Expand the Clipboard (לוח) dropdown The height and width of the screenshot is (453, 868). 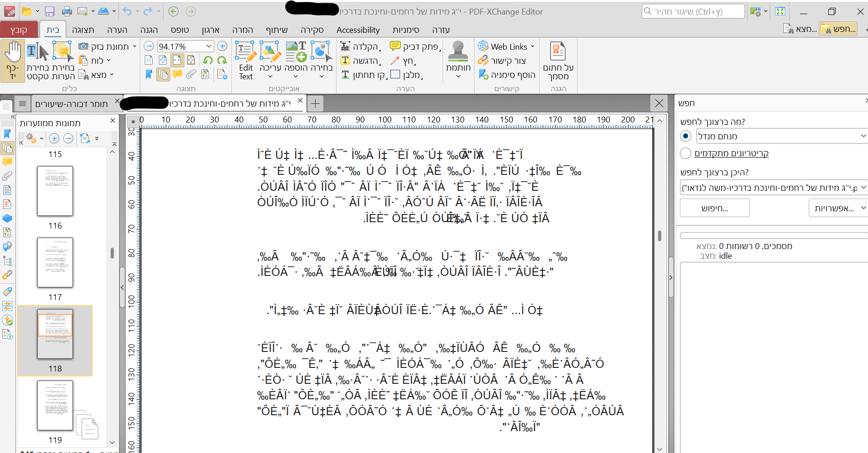(x=108, y=60)
